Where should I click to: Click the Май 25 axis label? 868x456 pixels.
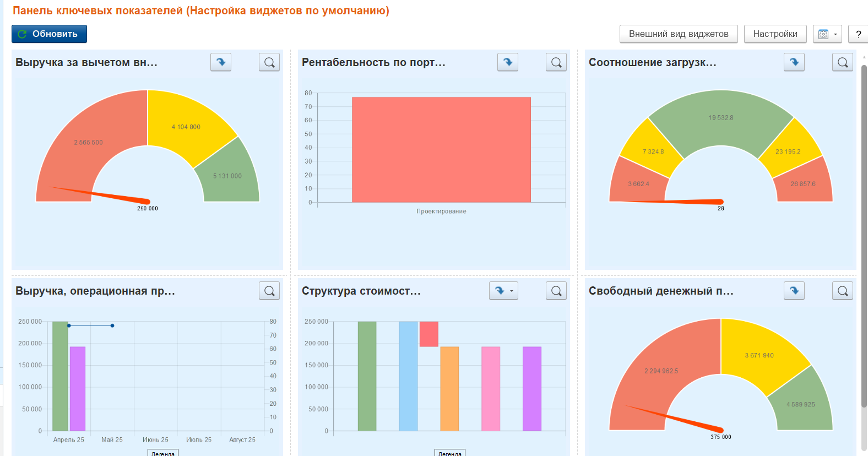[x=112, y=440]
